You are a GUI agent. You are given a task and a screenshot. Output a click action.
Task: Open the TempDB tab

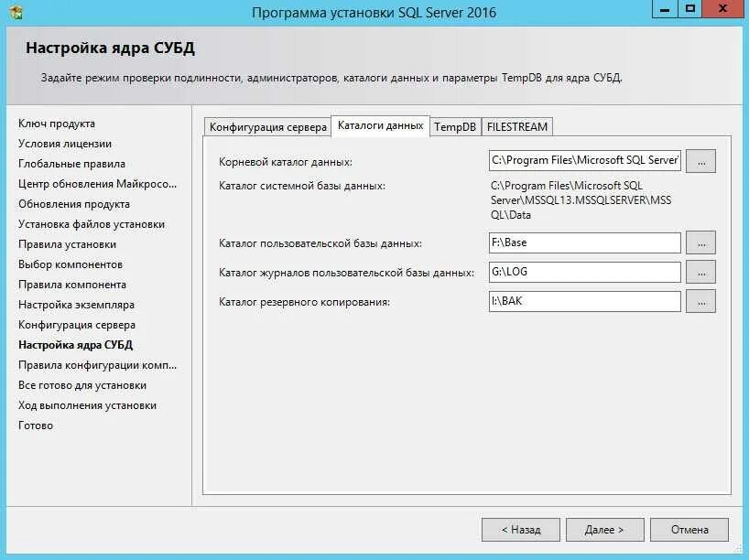point(454,127)
